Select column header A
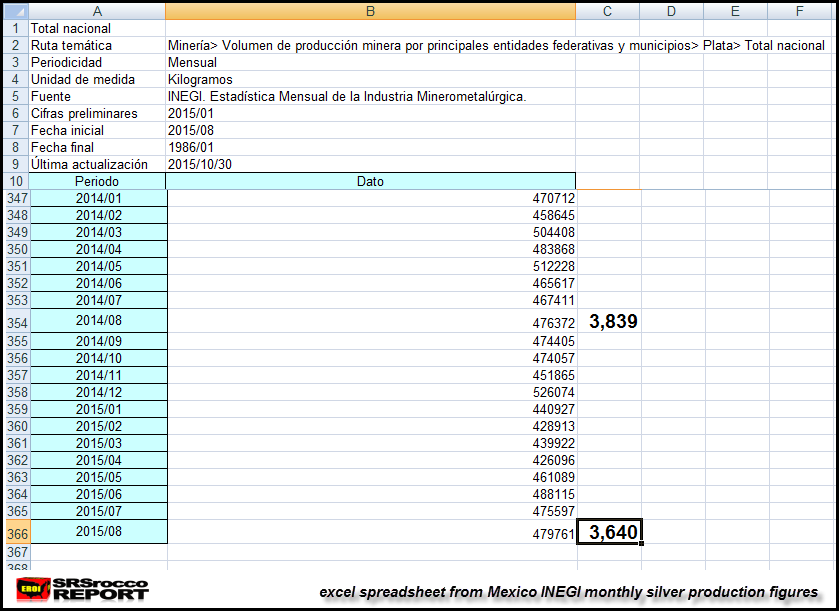The width and height of the screenshot is (839, 611). tap(97, 11)
